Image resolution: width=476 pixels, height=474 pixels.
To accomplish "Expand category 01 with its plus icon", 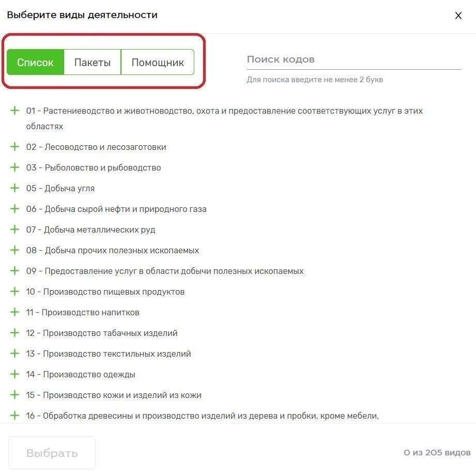I will coord(14,111).
